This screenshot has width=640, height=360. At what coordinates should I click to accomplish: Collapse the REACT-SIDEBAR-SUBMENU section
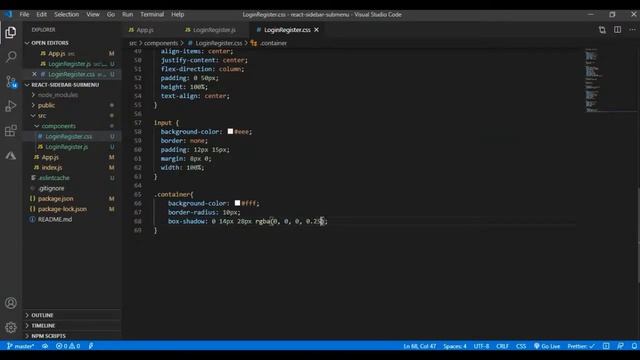tap(72, 84)
